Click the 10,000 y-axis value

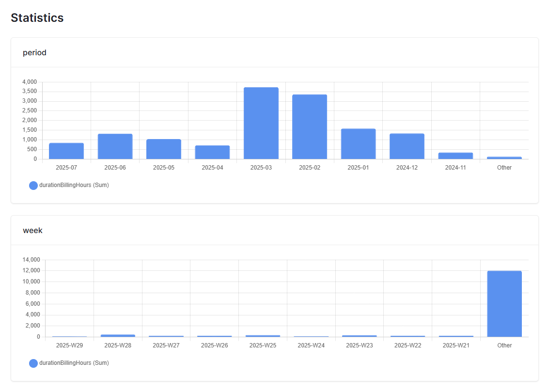tap(31, 282)
